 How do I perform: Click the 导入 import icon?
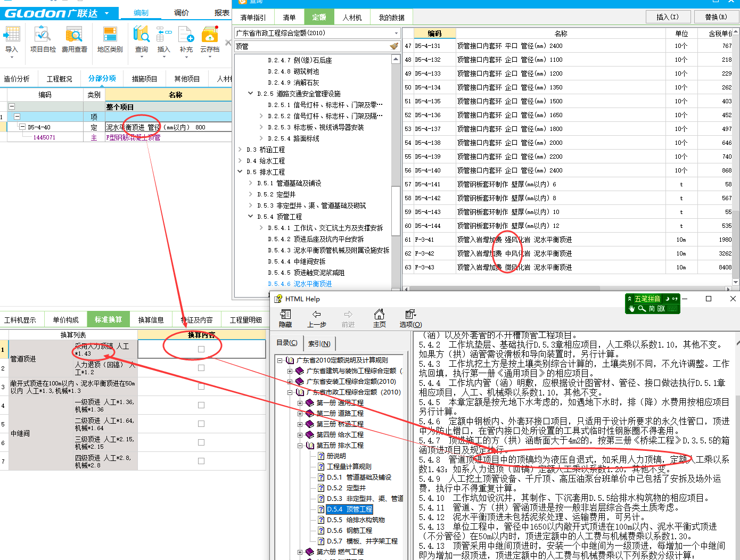tap(12, 36)
